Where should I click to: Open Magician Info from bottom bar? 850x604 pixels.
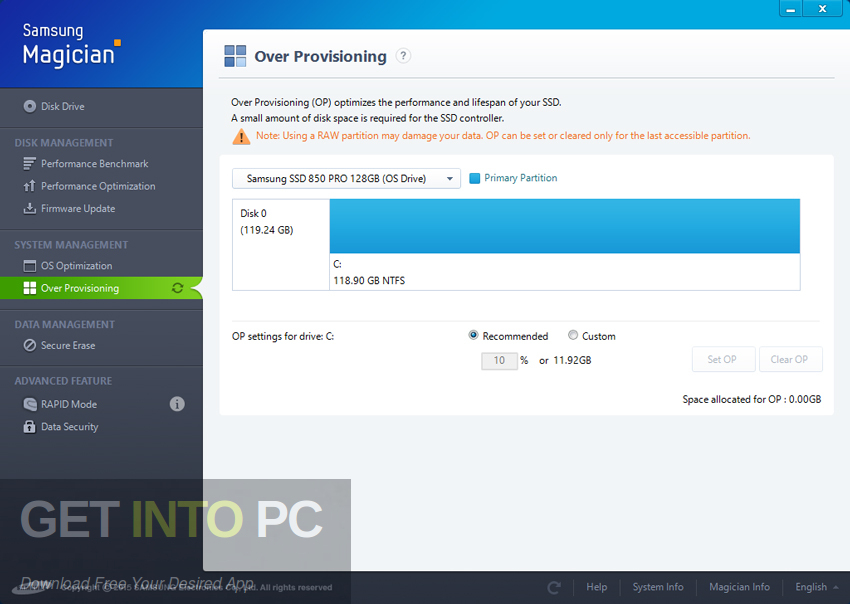tap(739, 587)
